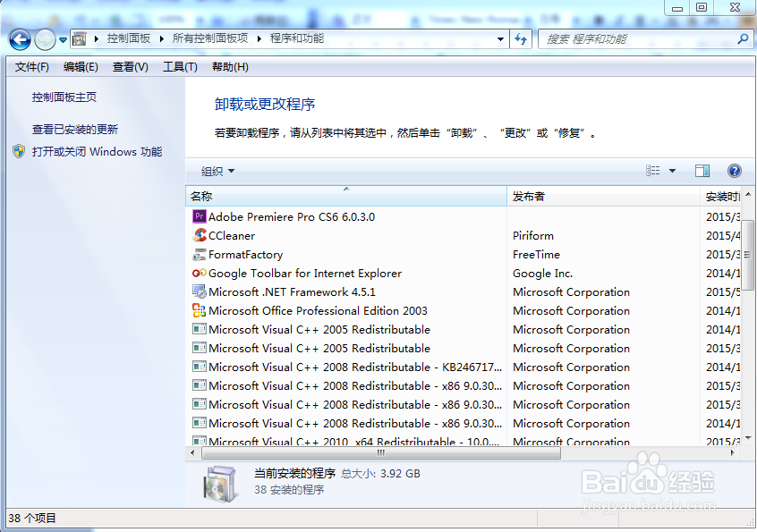Click the address bar refresh button

tap(521, 39)
